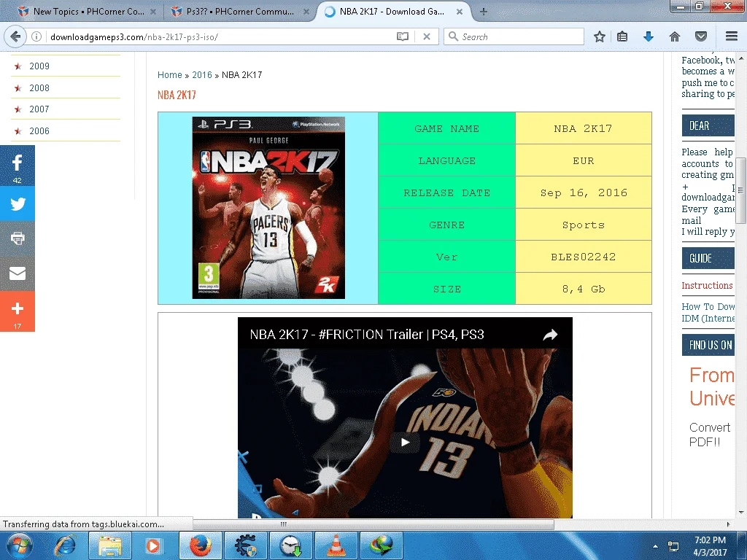Open the Firefox hamburger menu
The image size is (747, 560).
click(732, 36)
